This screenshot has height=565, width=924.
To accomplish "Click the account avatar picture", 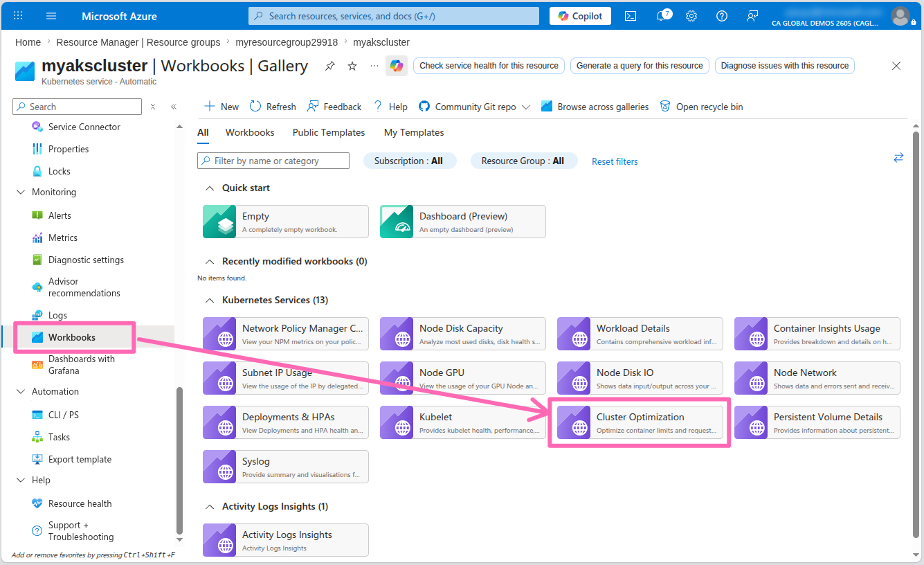I will pyautogui.click(x=900, y=16).
